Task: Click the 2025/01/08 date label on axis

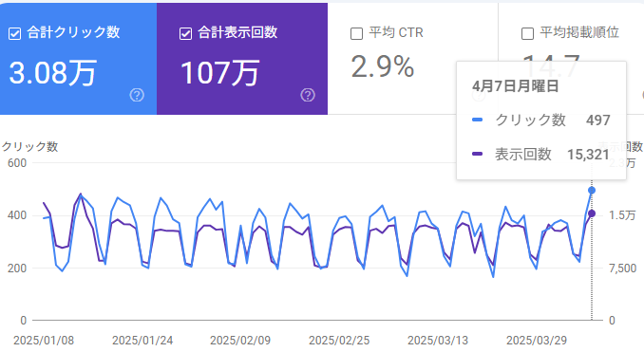Action: pos(44,341)
